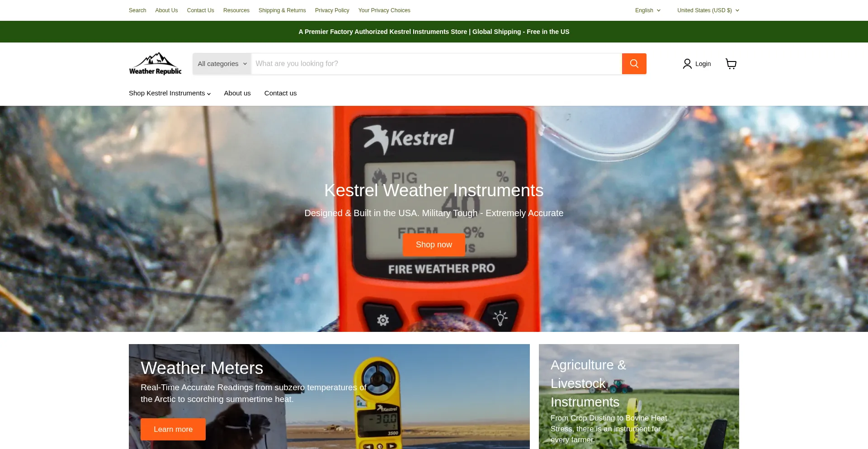Image resolution: width=868 pixels, height=449 pixels.
Task: Open Agriculture & Livestock Instruments card
Action: [639, 397]
